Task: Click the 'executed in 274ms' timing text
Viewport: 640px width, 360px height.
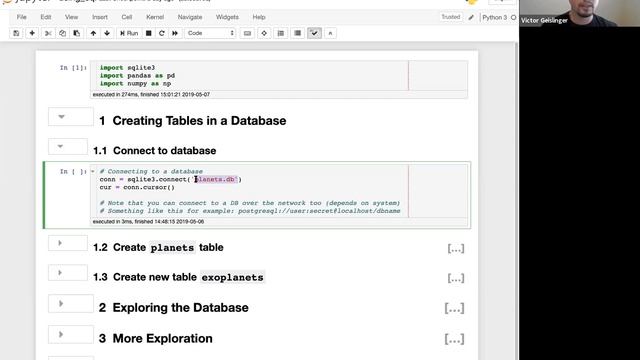Action: [x=151, y=94]
